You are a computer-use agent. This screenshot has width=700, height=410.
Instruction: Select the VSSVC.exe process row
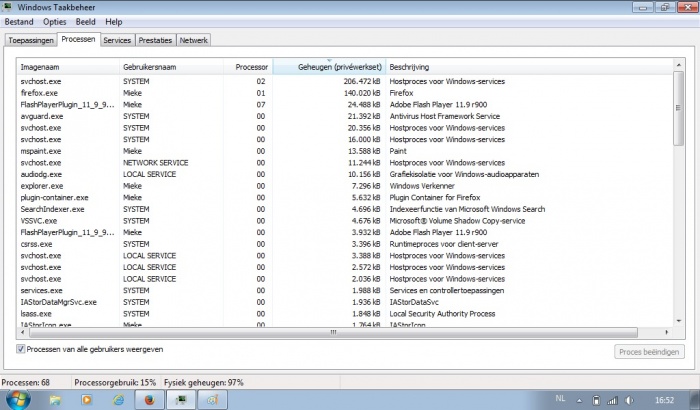click(x=345, y=221)
